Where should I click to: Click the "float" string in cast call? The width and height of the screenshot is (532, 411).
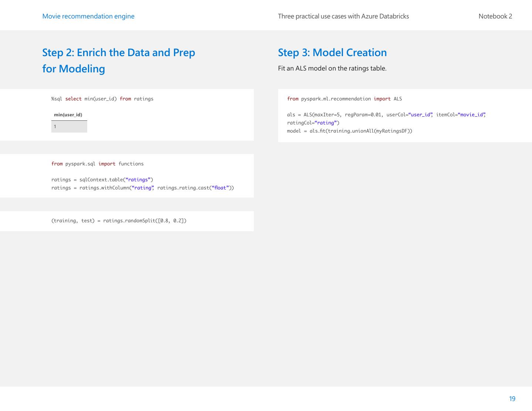click(221, 188)
